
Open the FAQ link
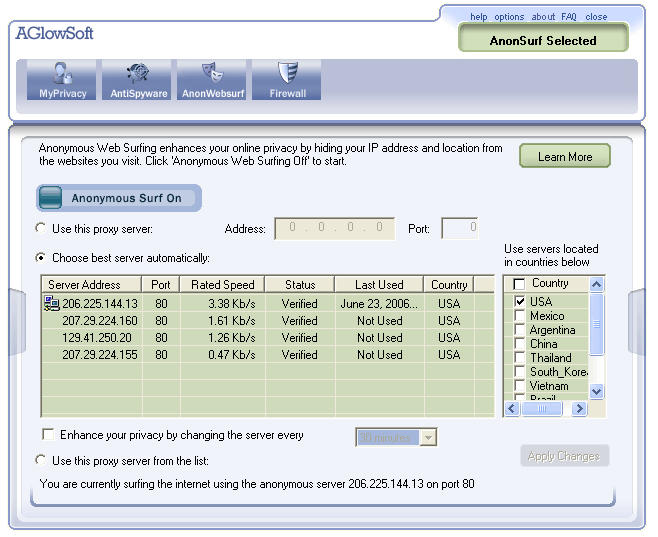[569, 17]
